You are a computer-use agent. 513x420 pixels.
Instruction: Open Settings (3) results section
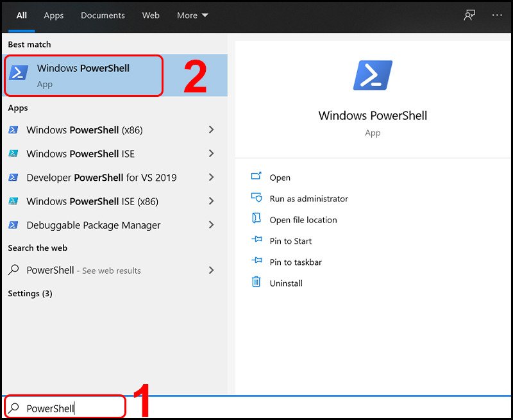pyautogui.click(x=29, y=294)
